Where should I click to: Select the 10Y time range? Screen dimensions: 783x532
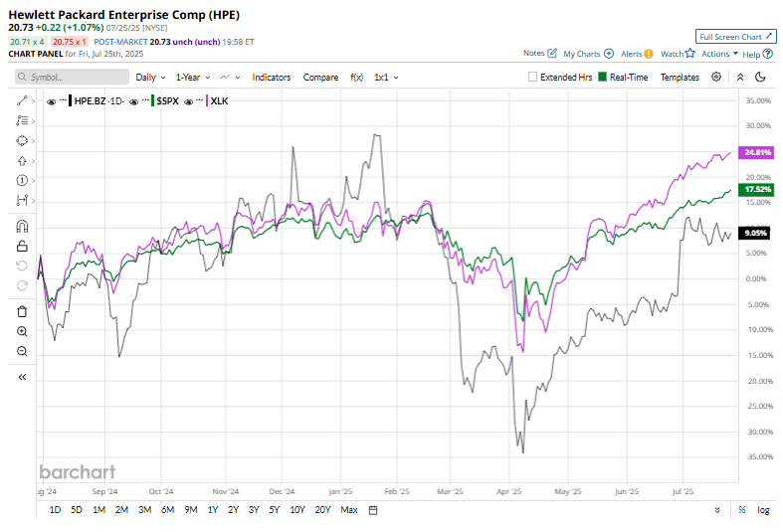tap(297, 510)
